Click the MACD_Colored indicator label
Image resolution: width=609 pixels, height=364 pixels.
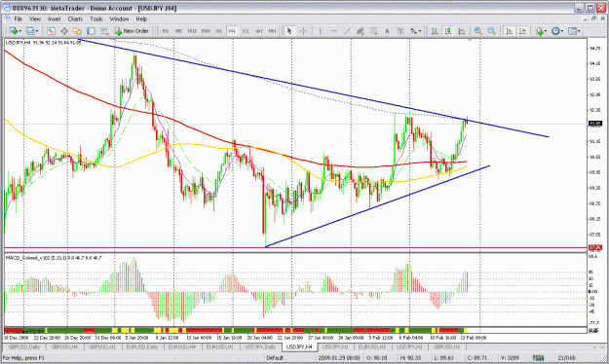[54, 258]
